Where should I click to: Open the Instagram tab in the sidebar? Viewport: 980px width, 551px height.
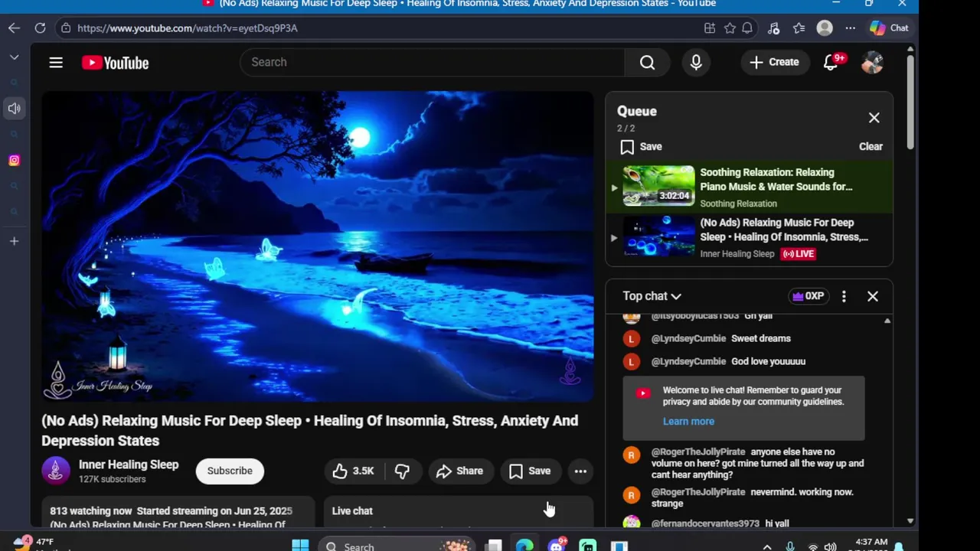14,160
